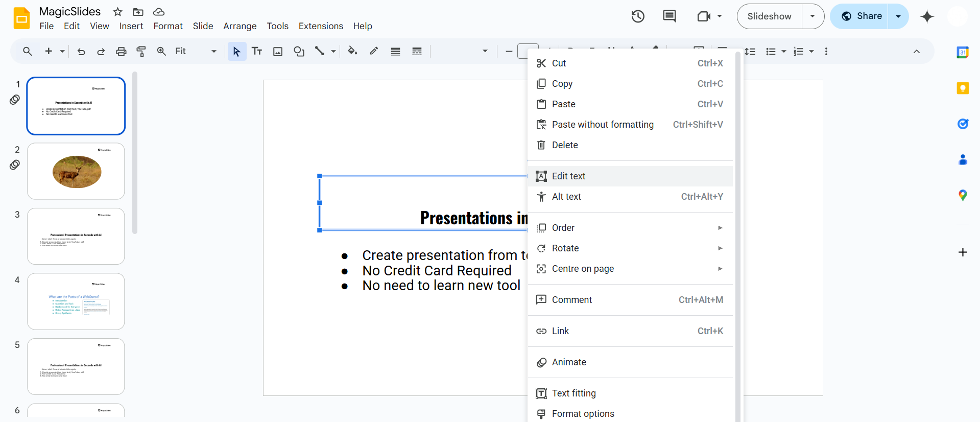Select slide 2 thumbnail with deer
Screen dimensions: 980x422
76,171
